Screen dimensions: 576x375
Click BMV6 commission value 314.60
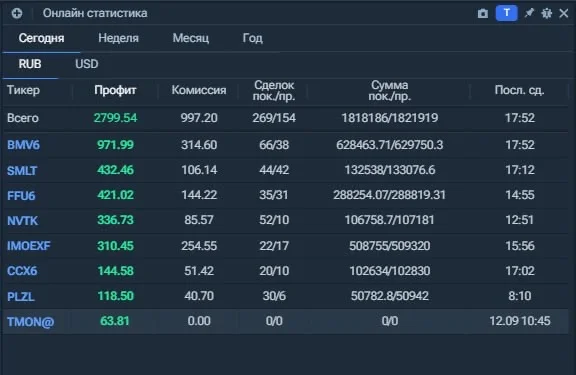(x=199, y=145)
